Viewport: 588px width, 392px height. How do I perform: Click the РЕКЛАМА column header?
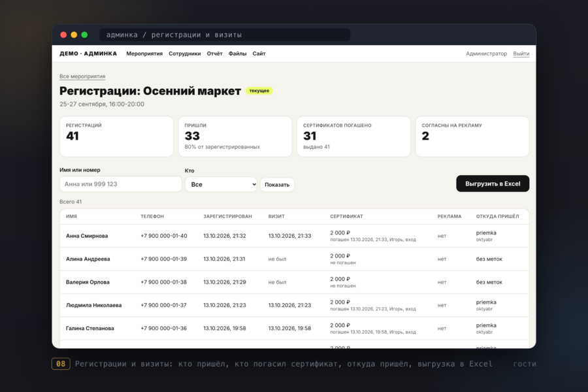[449, 216]
